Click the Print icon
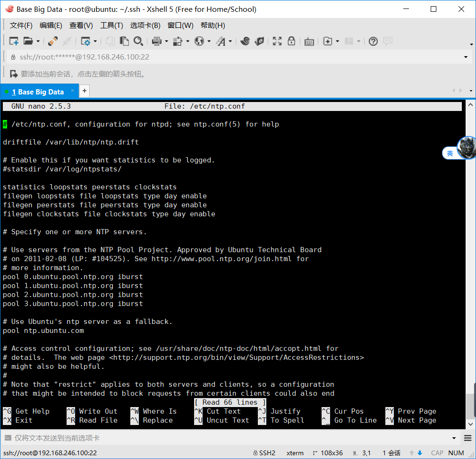The width and height of the screenshot is (476, 459). click(x=157, y=41)
